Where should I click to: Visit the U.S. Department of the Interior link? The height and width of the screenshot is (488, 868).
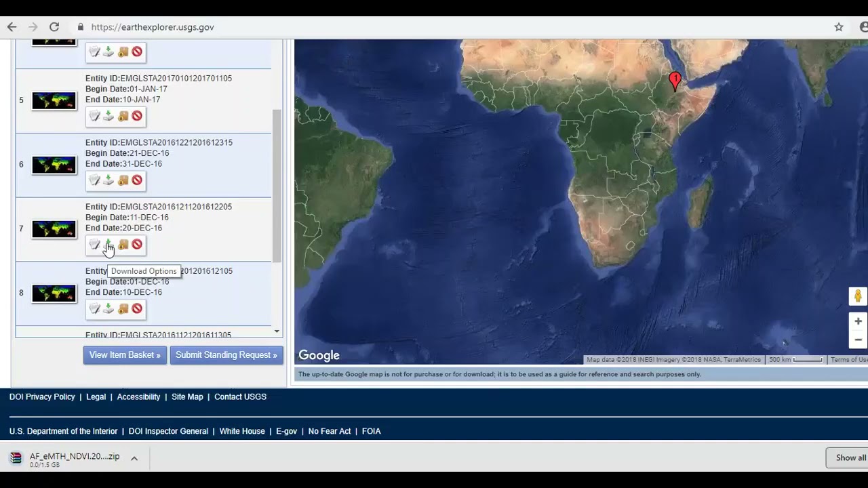pyautogui.click(x=63, y=431)
